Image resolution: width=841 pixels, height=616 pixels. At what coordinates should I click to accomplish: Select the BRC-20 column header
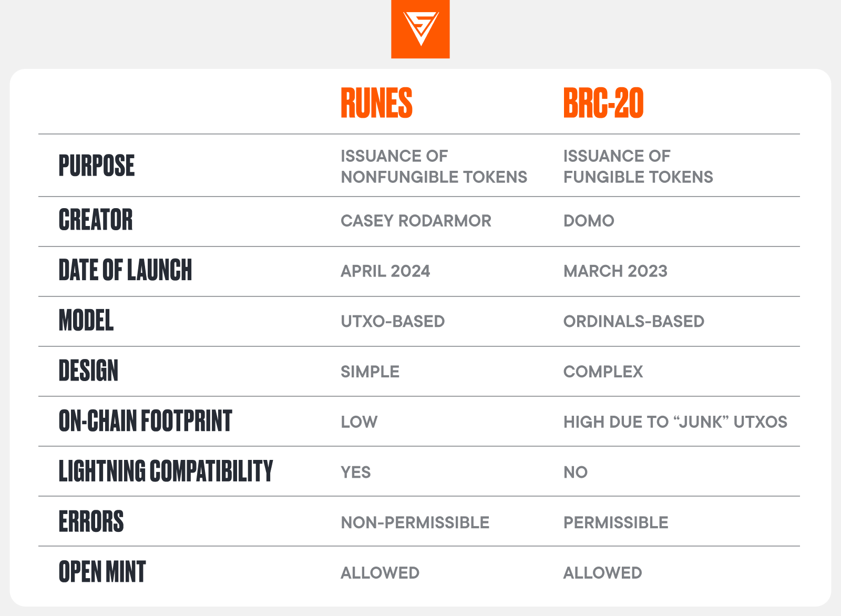(603, 103)
